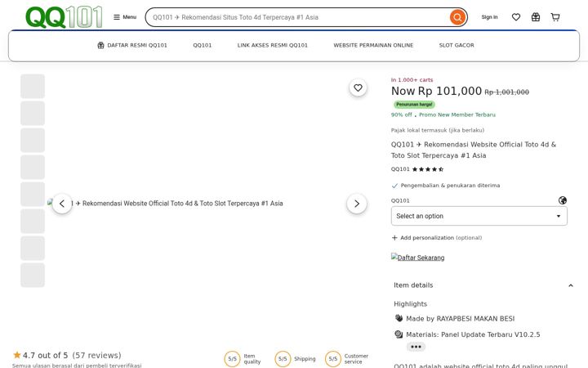Viewport: 588px width, 368px height.
Task: Open the Select an option dropdown
Action: tap(479, 216)
